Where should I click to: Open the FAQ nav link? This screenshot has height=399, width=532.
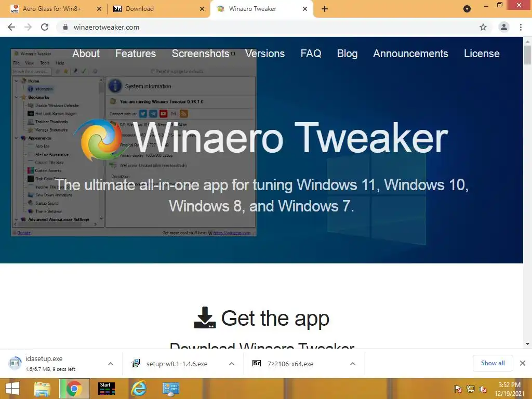point(311,54)
